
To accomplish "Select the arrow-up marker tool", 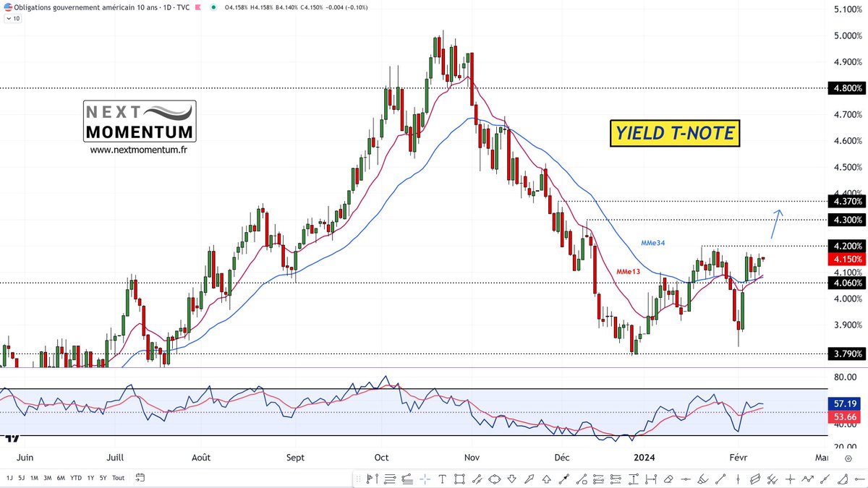I will 546,479.
